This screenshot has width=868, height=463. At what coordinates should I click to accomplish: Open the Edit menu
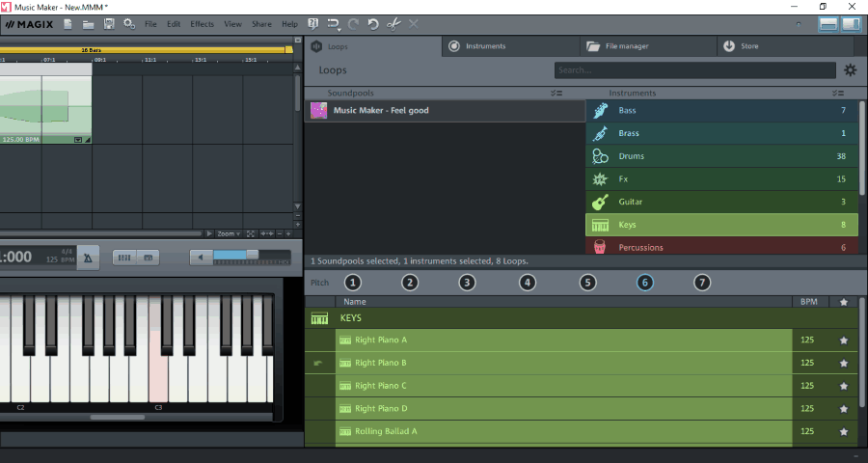pos(174,24)
